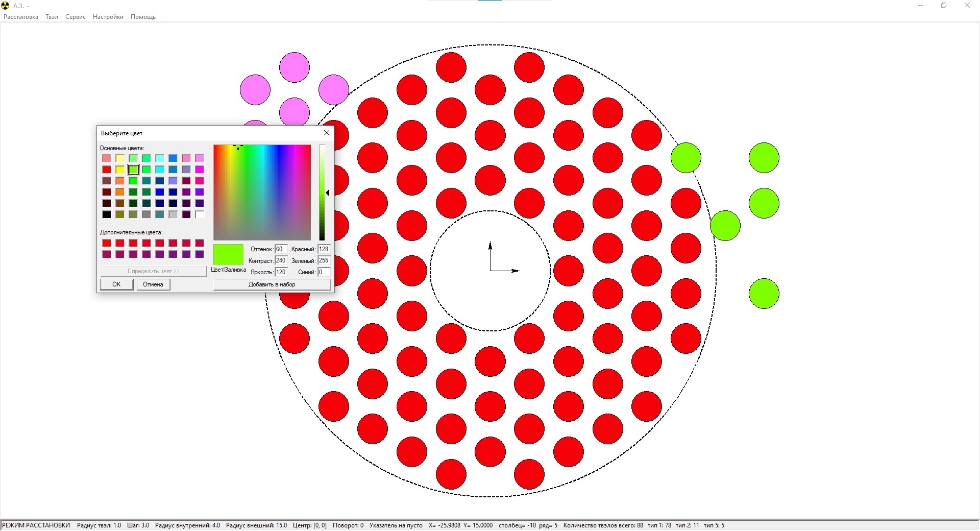
Task: Click 'Поворот: 0' status text
Action: click(x=348, y=525)
